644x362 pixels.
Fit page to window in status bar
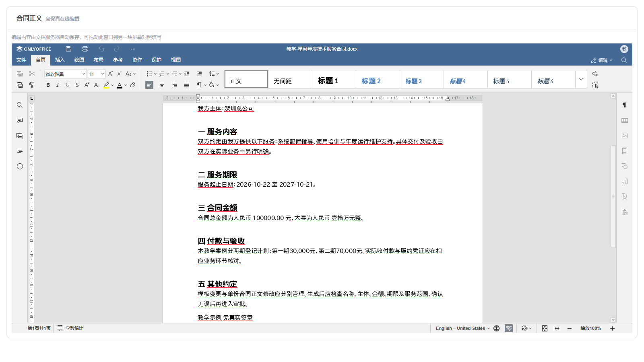tap(545, 328)
